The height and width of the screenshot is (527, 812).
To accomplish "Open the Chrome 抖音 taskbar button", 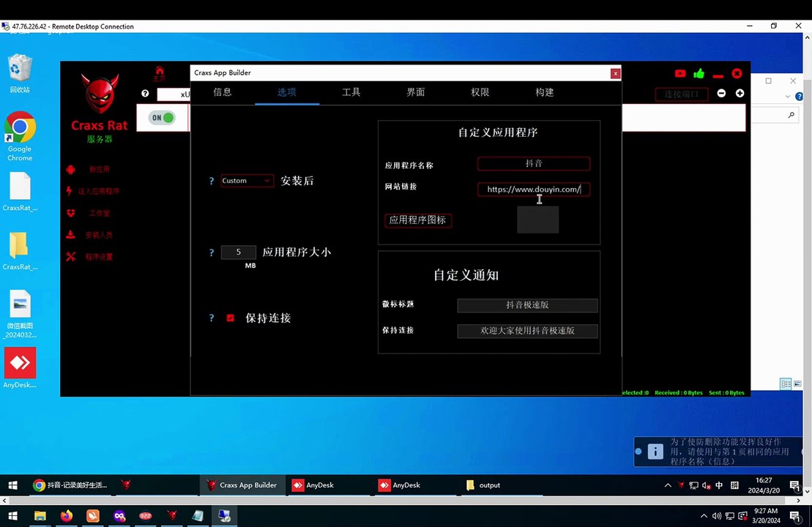I will [x=70, y=485].
